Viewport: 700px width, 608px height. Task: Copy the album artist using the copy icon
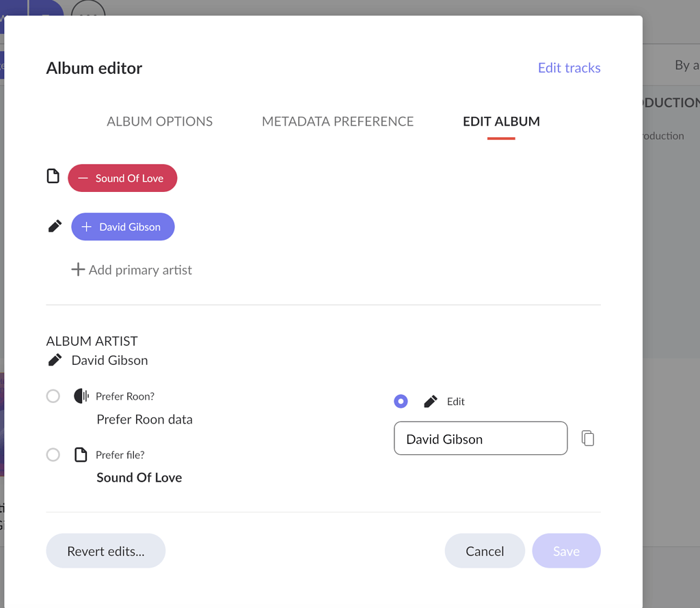(588, 438)
